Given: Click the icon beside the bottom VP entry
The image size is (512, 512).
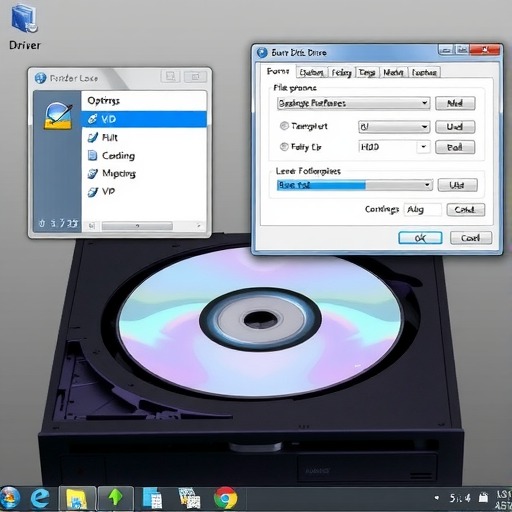Looking at the screenshot, I should tap(92, 192).
